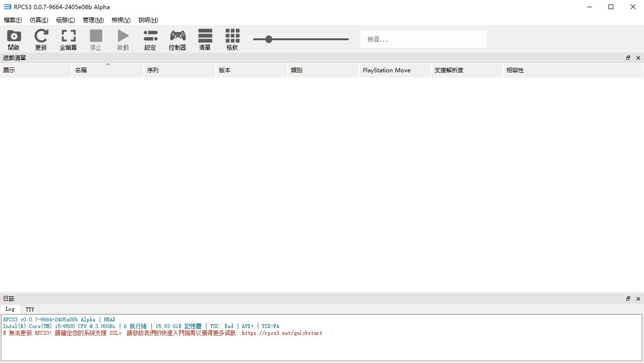Screen dimensions: 644x363
Task: Click the Intel Core i5-8500 log line
Action: point(141,326)
